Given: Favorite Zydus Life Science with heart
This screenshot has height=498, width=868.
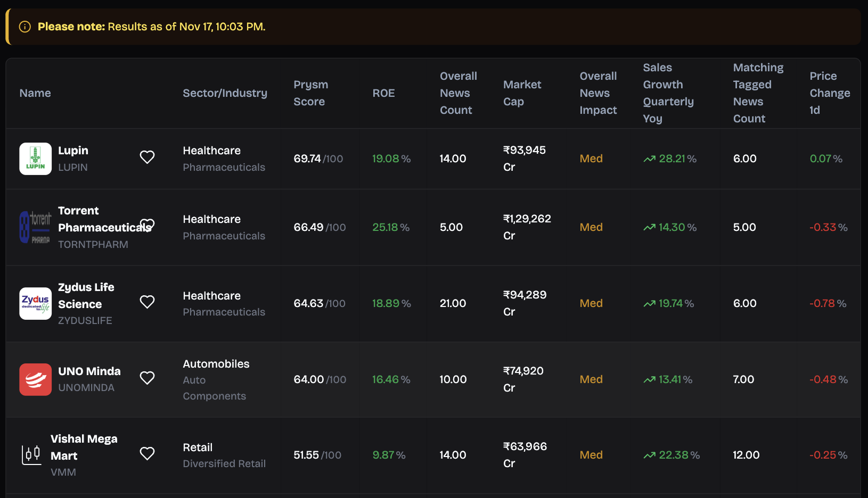Looking at the screenshot, I should point(147,302).
